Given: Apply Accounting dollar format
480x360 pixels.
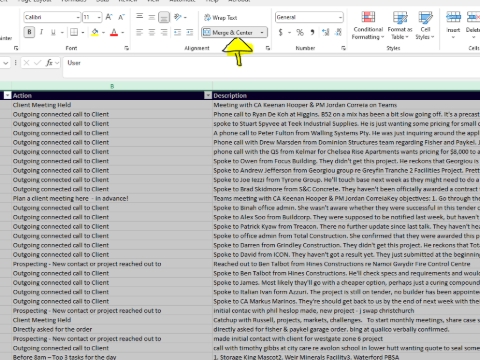Looking at the screenshot, I should 281,32.
